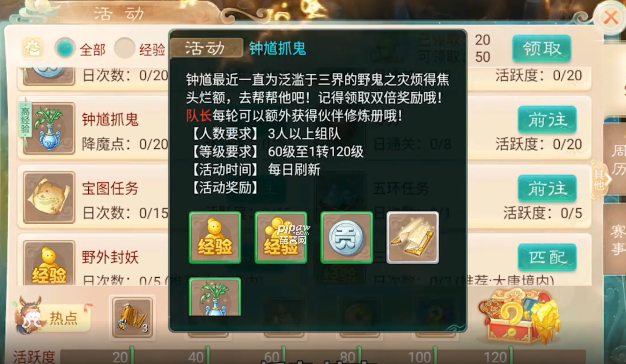Open the mail envelope icon beside 全部
The height and width of the screenshot is (364, 626).
[32, 49]
